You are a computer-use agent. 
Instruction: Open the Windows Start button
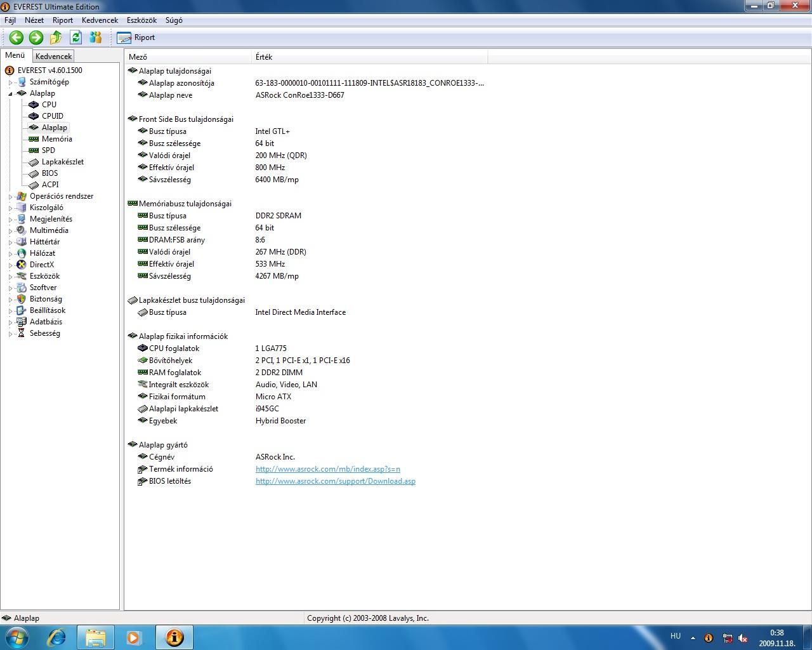[x=16, y=637]
